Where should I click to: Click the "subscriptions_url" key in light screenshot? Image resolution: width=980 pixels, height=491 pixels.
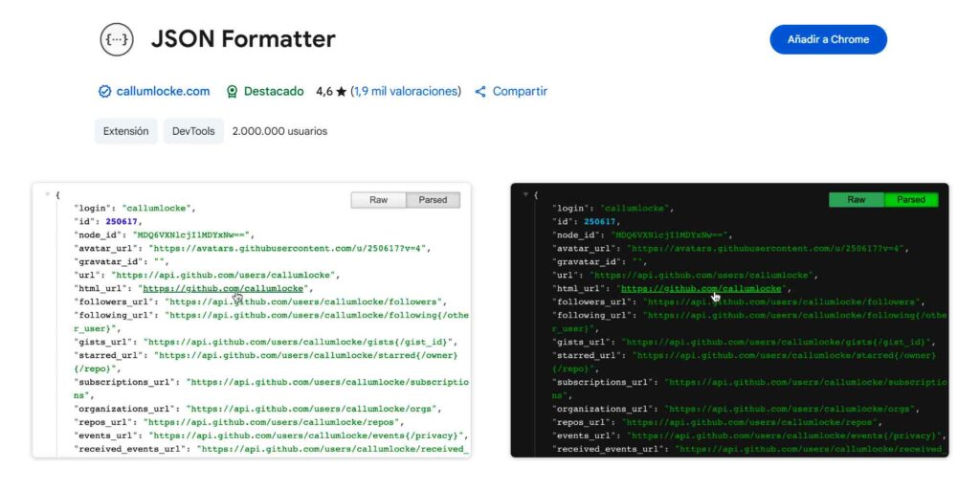pyautogui.click(x=125, y=382)
